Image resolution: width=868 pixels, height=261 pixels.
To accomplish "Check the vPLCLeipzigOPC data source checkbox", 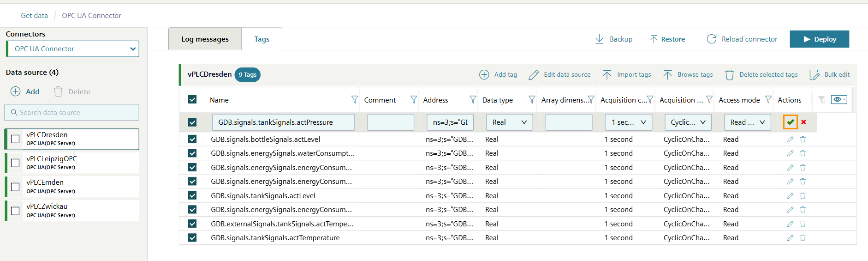I will pos(15,163).
